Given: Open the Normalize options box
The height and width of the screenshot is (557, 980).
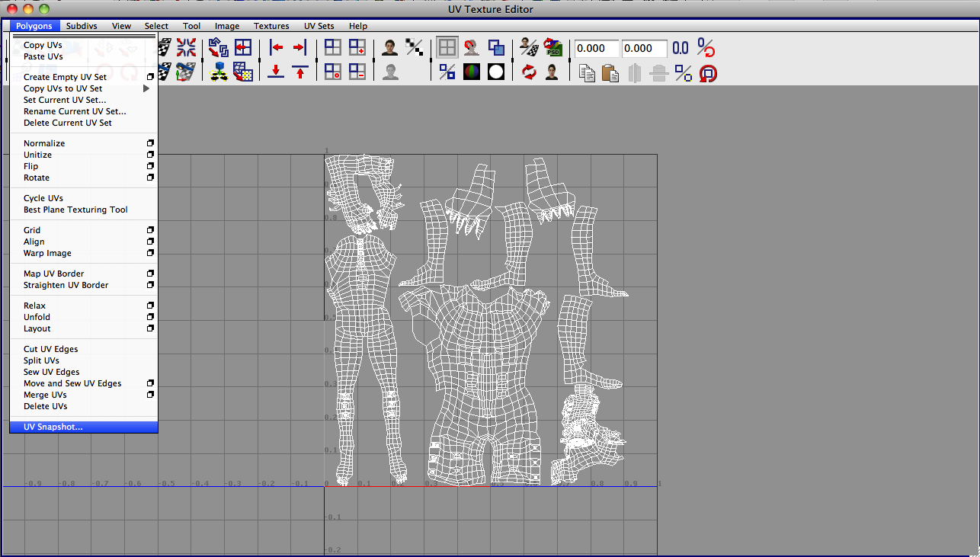Looking at the screenshot, I should (x=150, y=143).
